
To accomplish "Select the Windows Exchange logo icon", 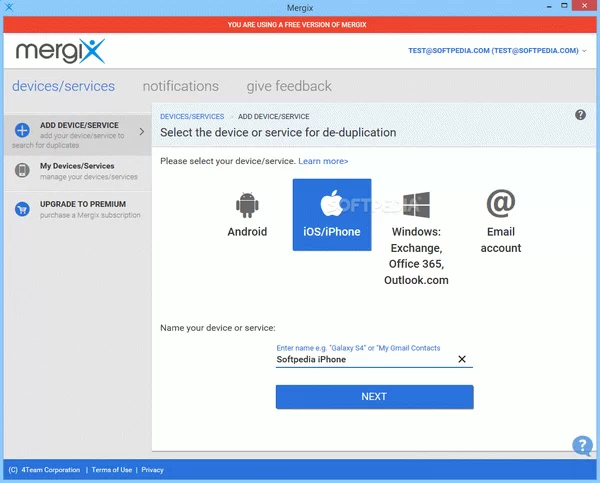I will 416,206.
